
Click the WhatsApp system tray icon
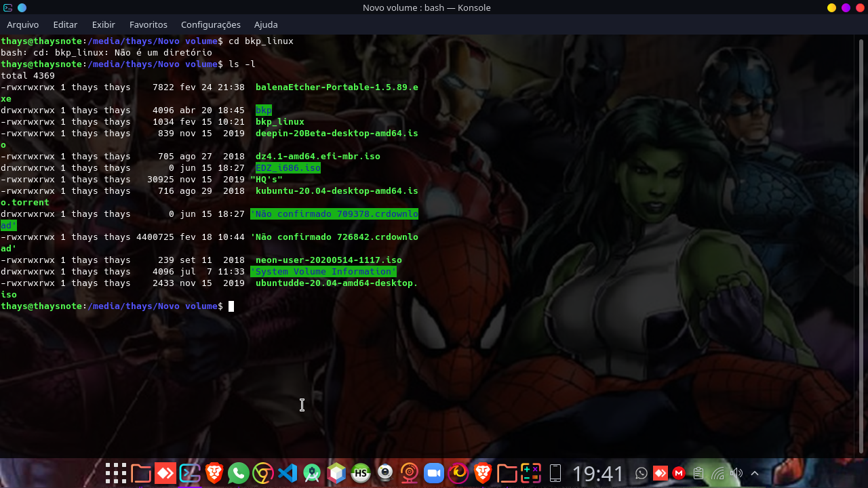click(x=642, y=473)
